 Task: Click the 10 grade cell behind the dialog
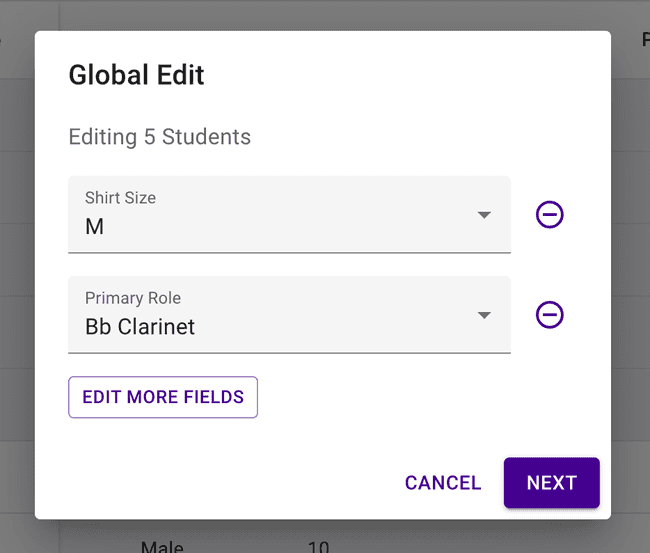[318, 546]
